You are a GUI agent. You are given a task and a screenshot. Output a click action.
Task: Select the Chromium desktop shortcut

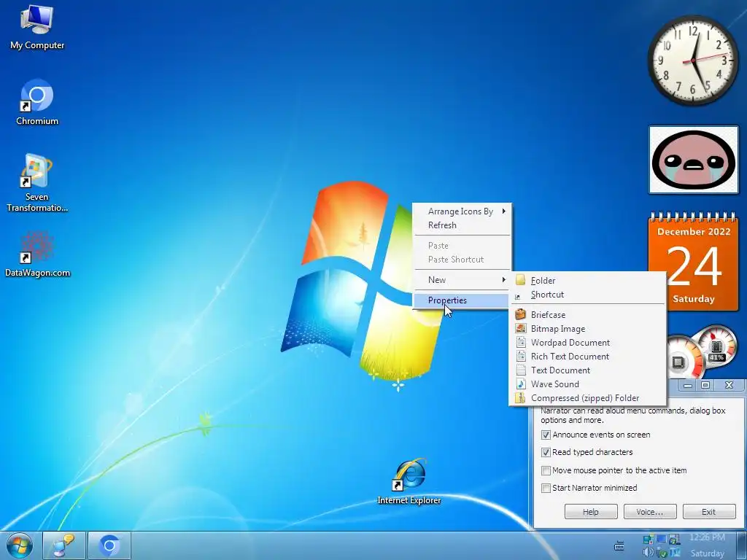coord(37,102)
